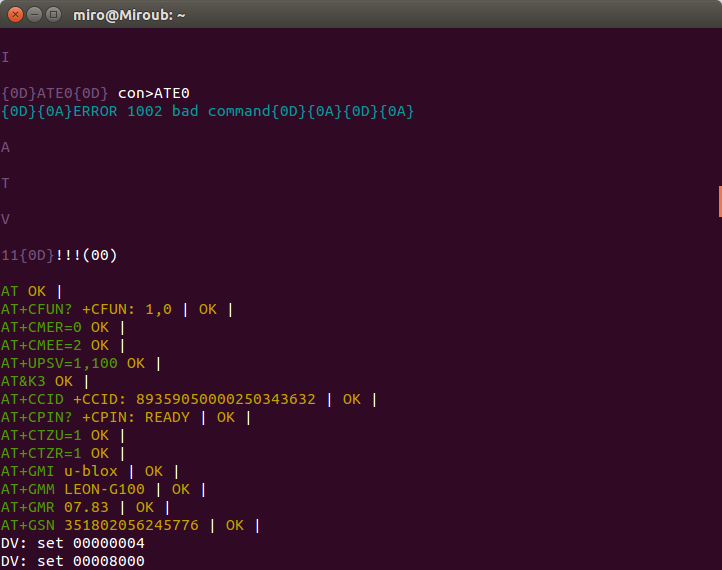Click the 'AT+UPSV=1,100 OK' line

[x=81, y=363]
